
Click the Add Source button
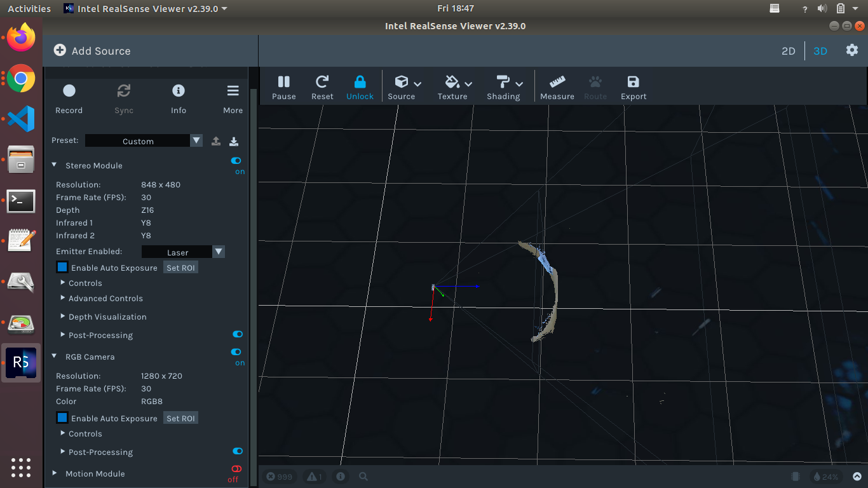93,51
